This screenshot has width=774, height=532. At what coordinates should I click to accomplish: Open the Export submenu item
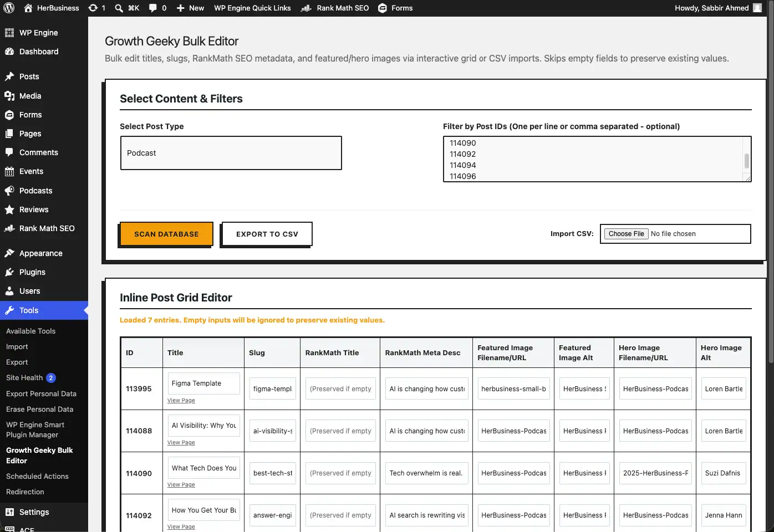point(17,362)
